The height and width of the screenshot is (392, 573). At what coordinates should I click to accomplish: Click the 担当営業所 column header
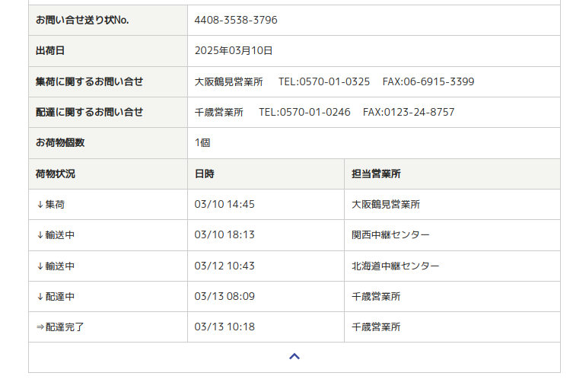click(376, 174)
